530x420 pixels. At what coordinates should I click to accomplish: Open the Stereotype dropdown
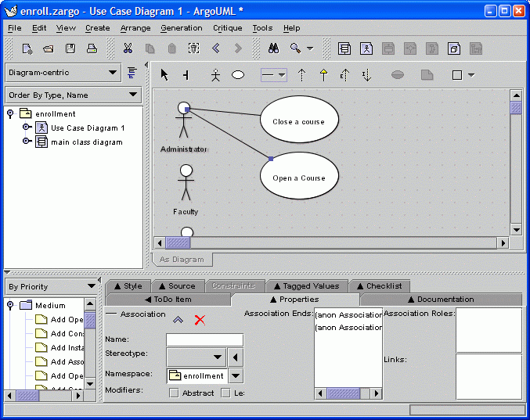pyautogui.click(x=196, y=357)
